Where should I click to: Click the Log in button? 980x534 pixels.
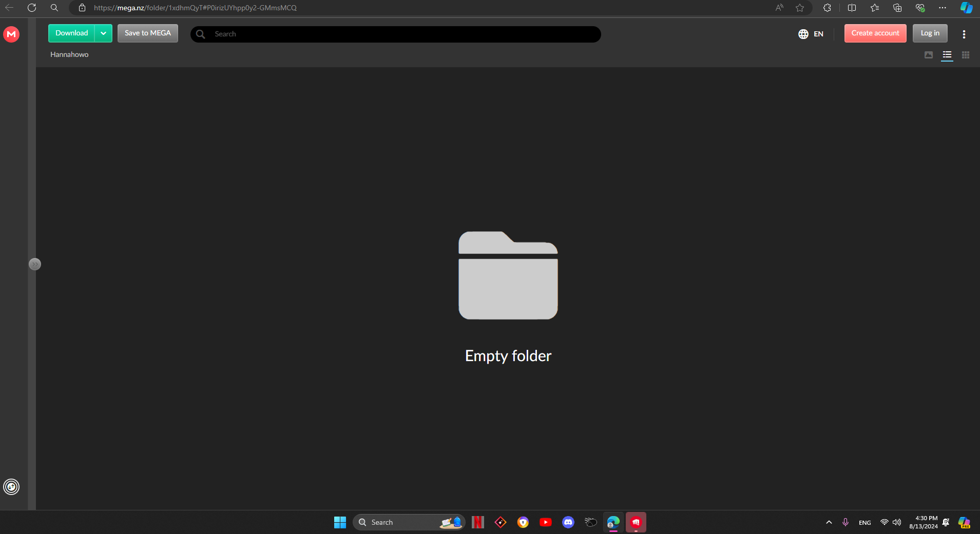(929, 33)
